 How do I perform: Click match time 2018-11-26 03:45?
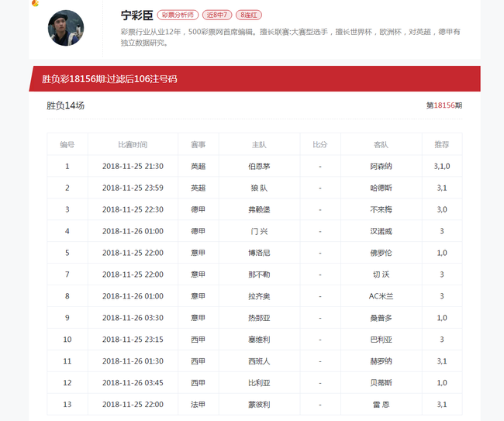pyautogui.click(x=133, y=383)
